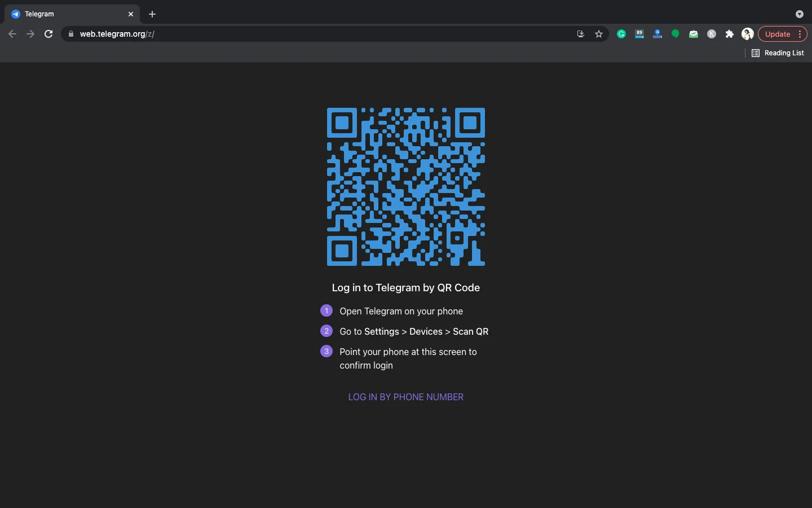Open the gray K extension
This screenshot has height=508, width=812.
pyautogui.click(x=712, y=34)
